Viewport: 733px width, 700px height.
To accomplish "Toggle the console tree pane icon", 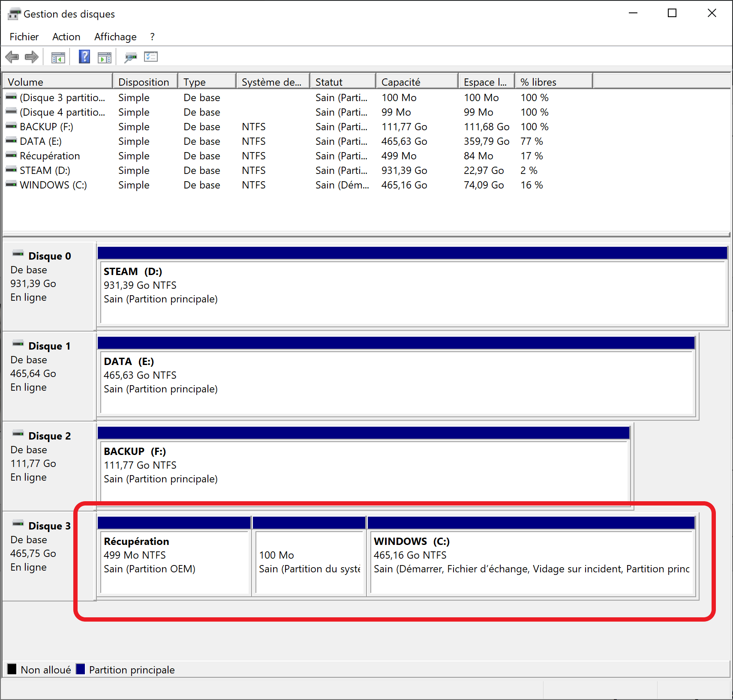I will pyautogui.click(x=58, y=57).
